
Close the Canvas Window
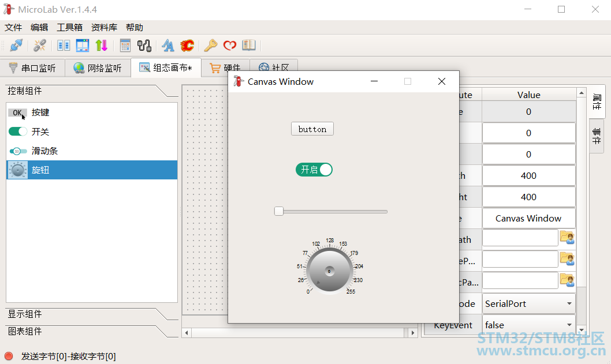(441, 81)
